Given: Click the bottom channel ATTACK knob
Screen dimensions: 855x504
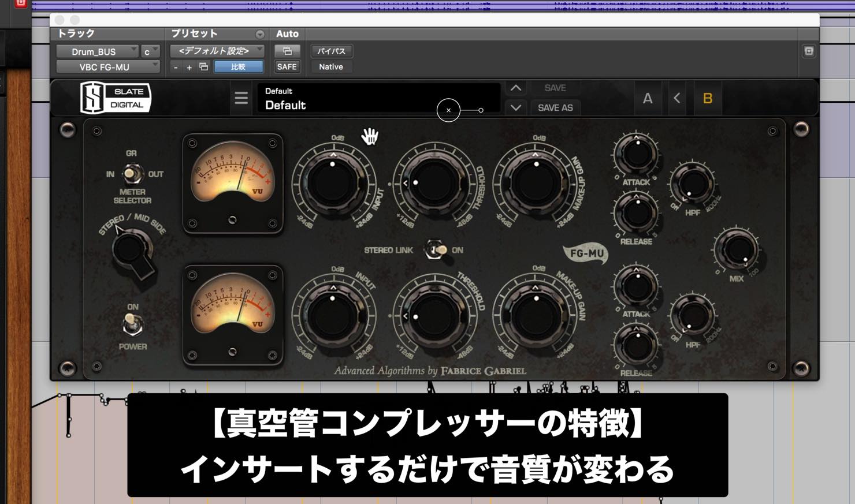Looking at the screenshot, I should (x=636, y=286).
